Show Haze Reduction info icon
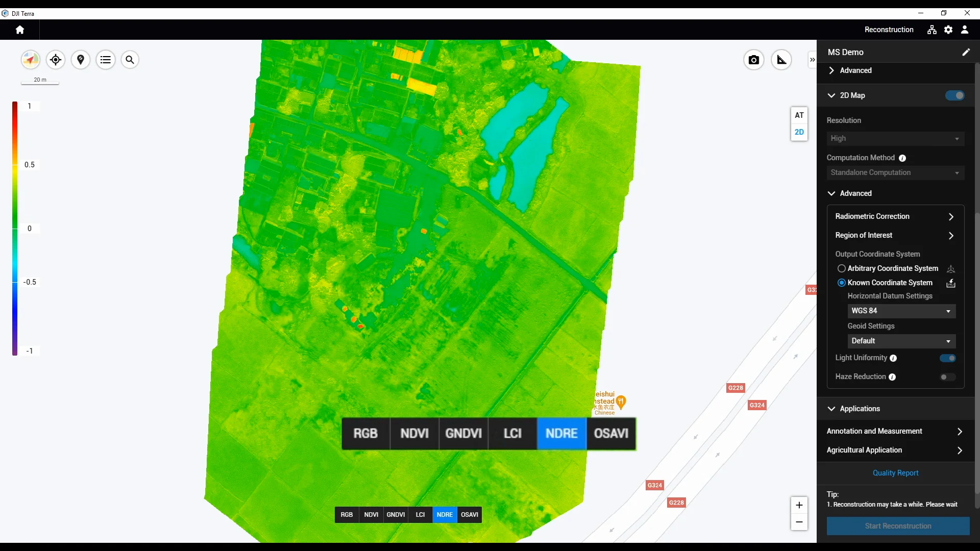 point(892,377)
